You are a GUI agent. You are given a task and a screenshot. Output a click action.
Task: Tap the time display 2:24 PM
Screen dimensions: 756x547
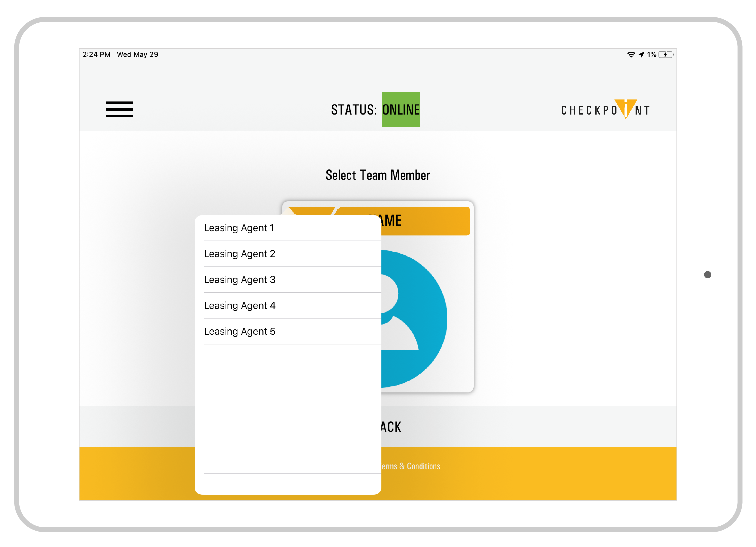click(x=96, y=55)
